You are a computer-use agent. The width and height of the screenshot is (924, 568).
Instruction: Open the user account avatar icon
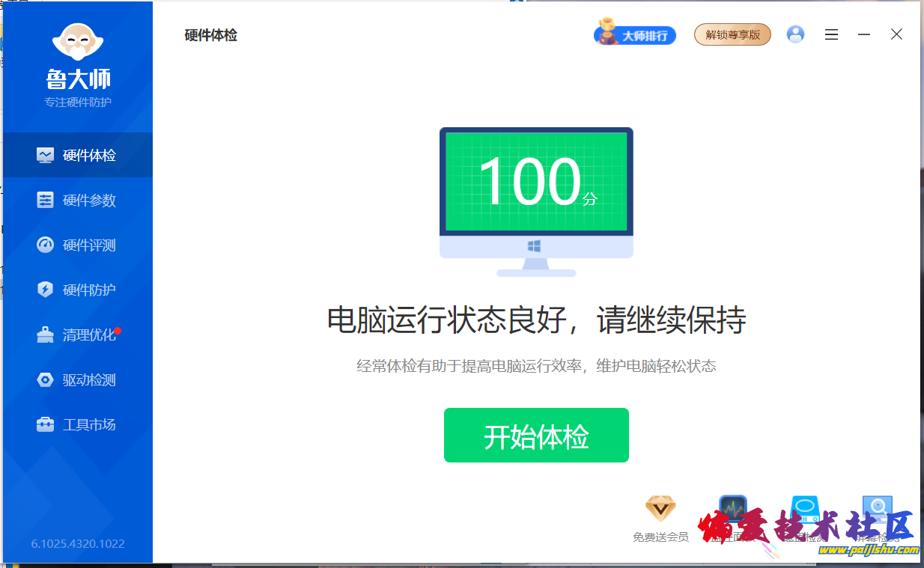795,34
